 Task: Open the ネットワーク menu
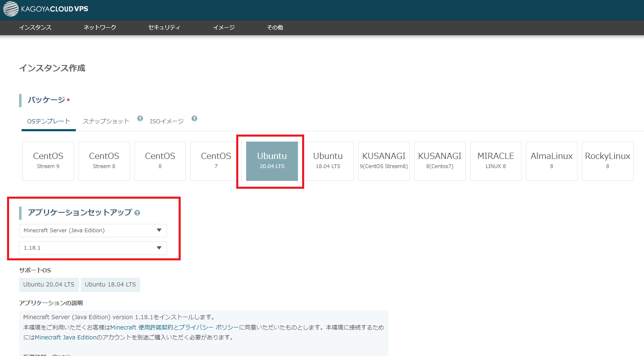pos(100,27)
